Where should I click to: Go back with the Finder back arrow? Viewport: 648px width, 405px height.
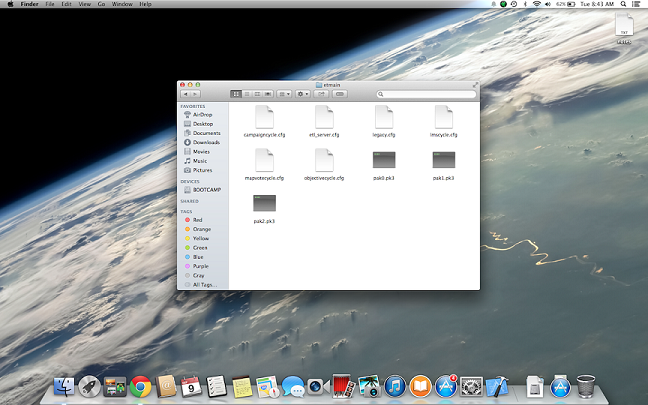click(x=186, y=94)
